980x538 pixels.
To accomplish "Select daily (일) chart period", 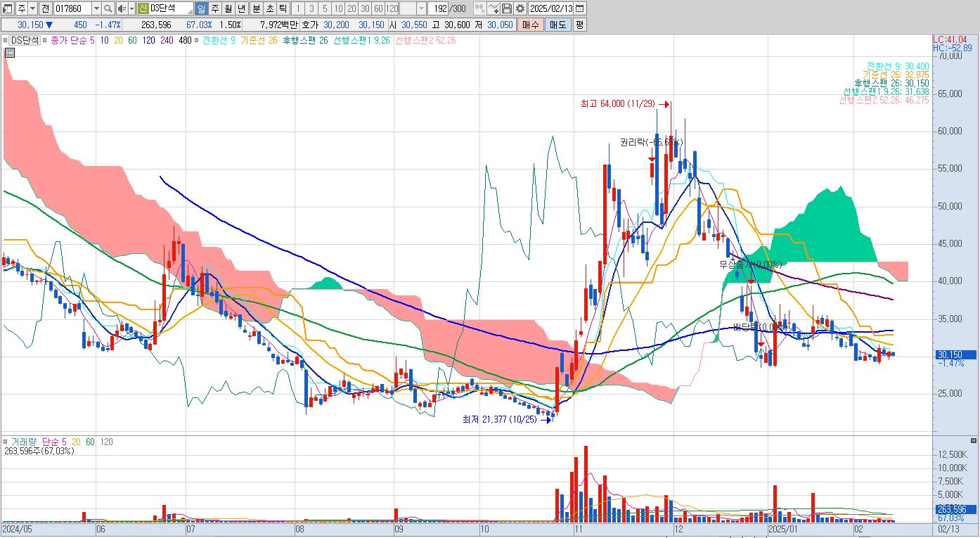I will 202,8.
